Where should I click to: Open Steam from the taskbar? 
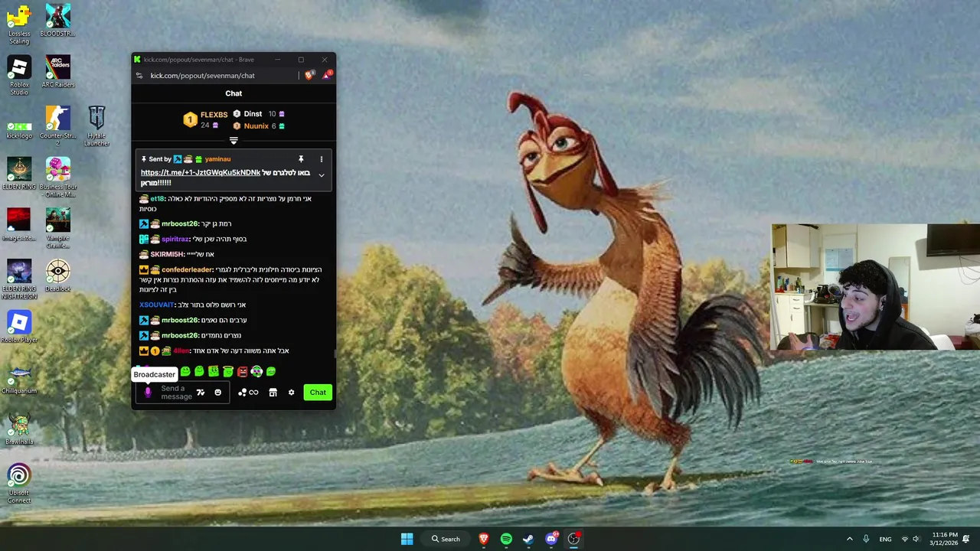[528, 539]
